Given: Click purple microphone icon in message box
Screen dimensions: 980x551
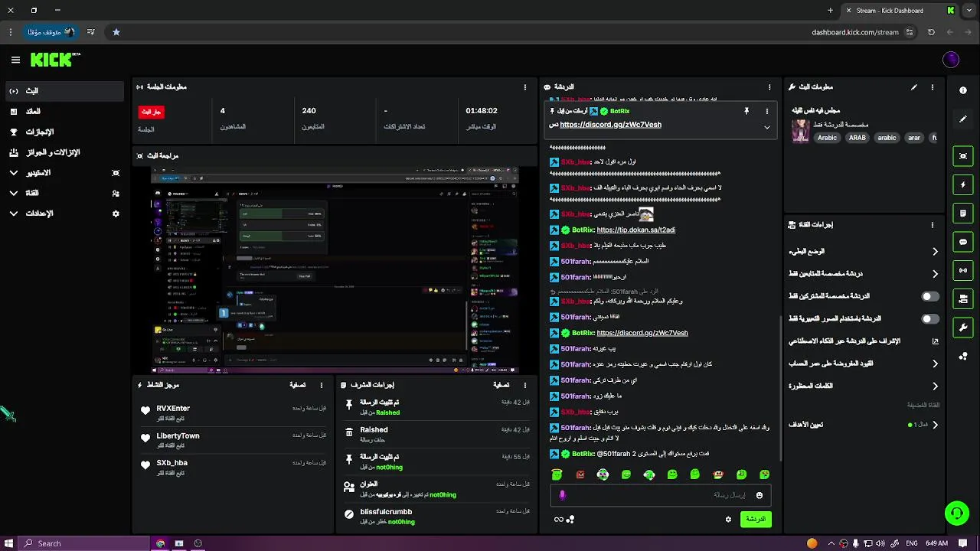Looking at the screenshot, I should point(562,495).
